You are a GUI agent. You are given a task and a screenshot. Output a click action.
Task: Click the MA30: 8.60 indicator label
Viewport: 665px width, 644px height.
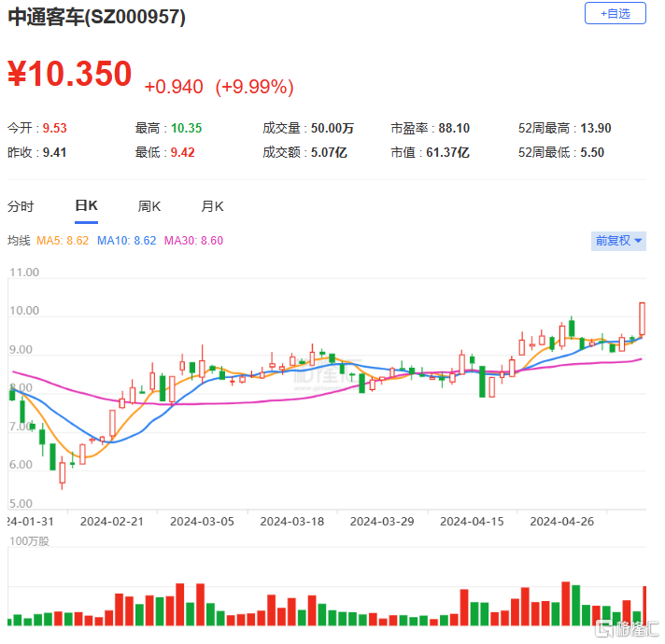click(x=193, y=241)
